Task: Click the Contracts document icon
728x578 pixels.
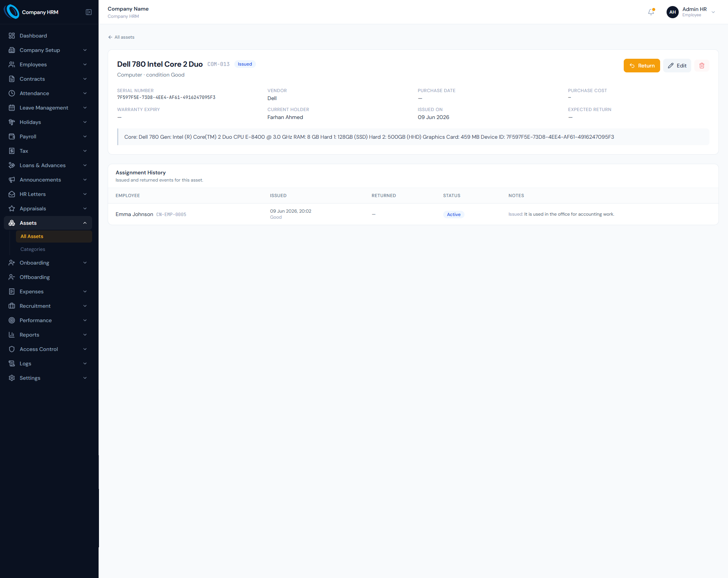Action: (12, 79)
